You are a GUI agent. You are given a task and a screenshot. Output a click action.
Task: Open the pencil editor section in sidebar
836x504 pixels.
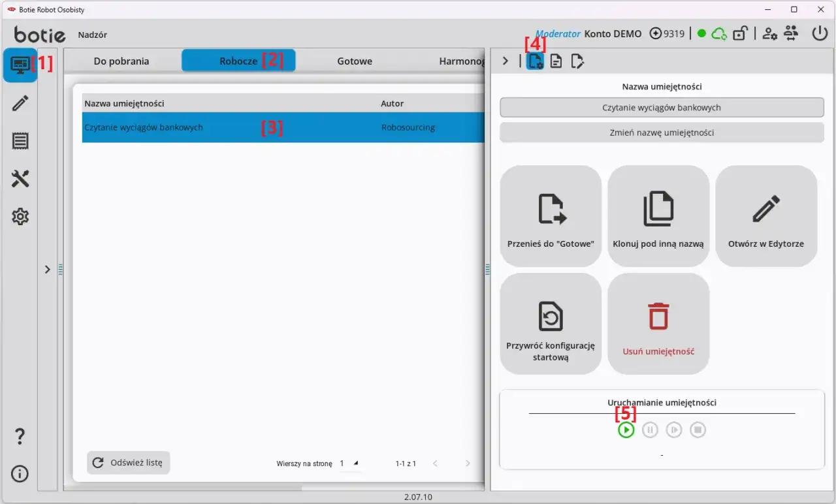[x=20, y=102]
